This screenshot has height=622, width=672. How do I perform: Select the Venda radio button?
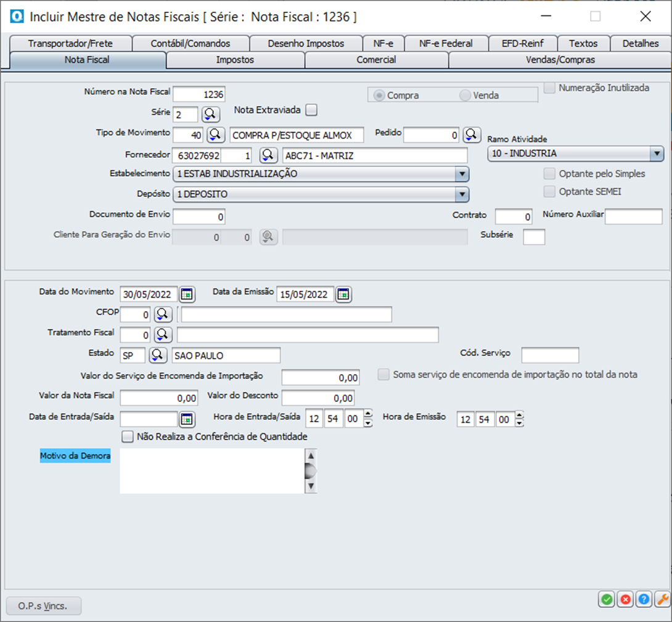coord(465,95)
